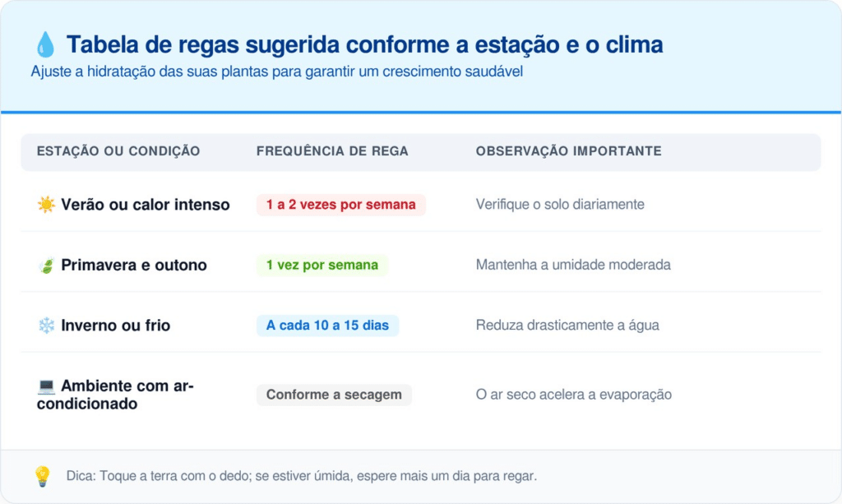Click the gray "Conforme a secagem" badge
Image resolution: width=842 pixels, height=504 pixels.
coord(334,395)
